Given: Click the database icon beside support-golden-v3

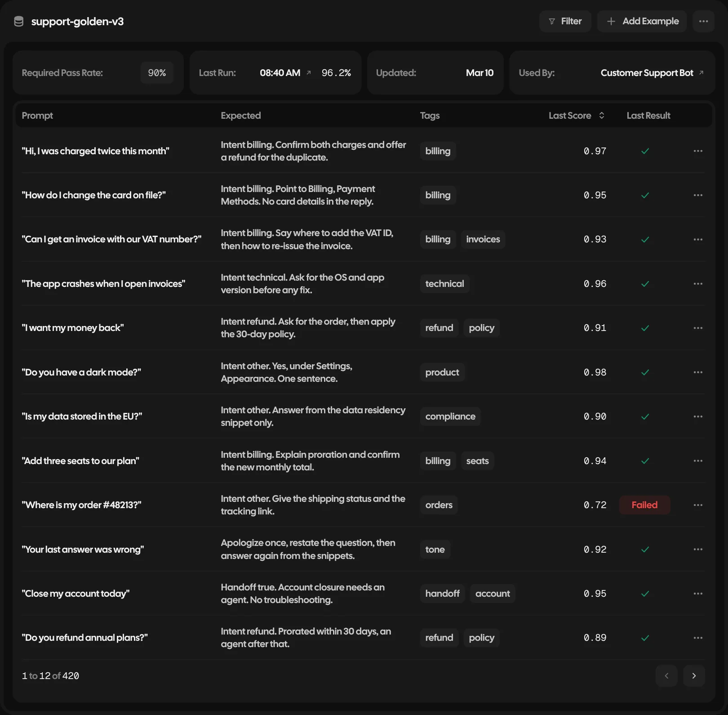Looking at the screenshot, I should pos(19,21).
